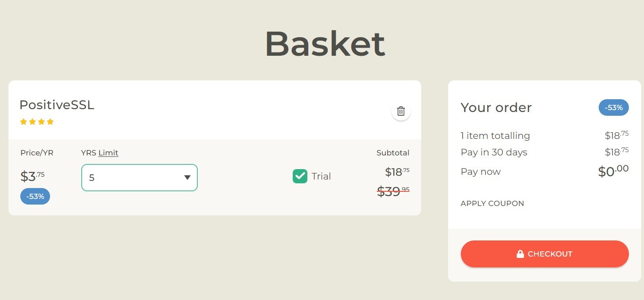Image resolution: width=644 pixels, height=300 pixels.
Task: Click the PositiveSSL product title
Action: pyautogui.click(x=57, y=105)
